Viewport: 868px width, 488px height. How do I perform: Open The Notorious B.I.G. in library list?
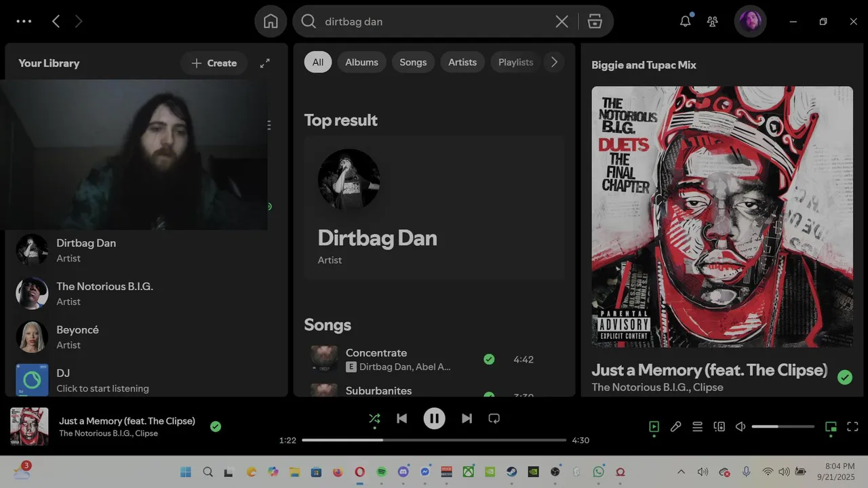(x=146, y=293)
